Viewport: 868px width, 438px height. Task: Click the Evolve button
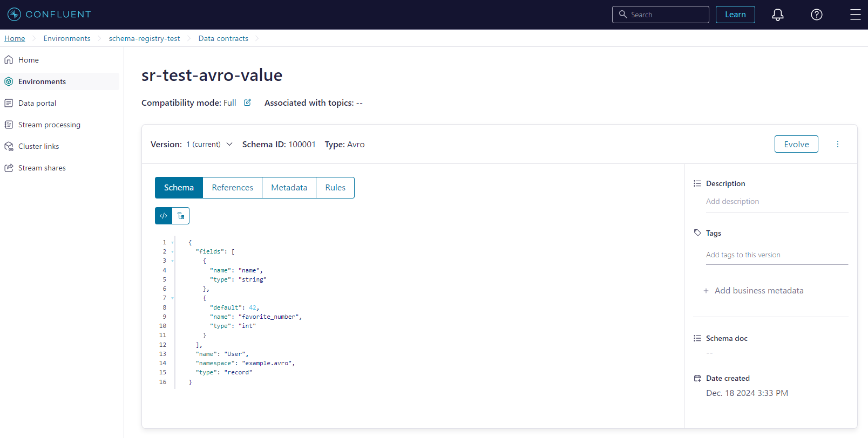click(x=796, y=144)
